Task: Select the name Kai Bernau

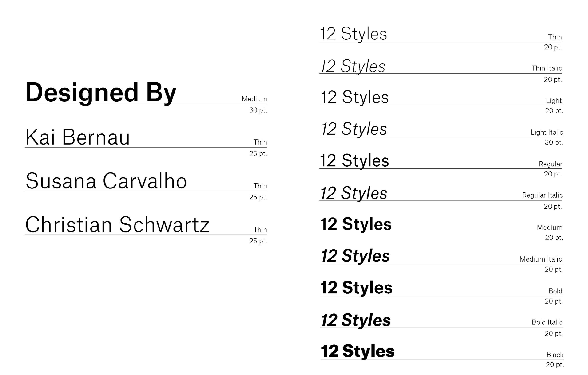Action: point(77,137)
